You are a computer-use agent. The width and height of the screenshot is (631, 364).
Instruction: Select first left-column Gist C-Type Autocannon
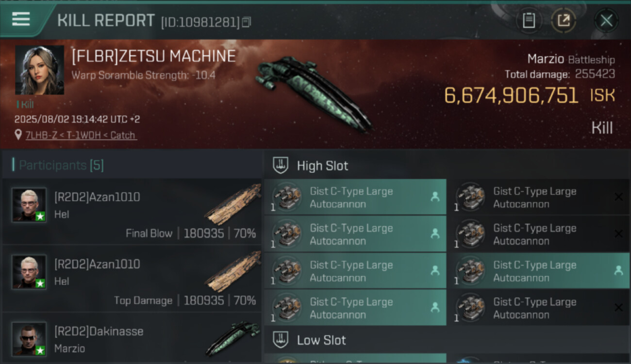[355, 197]
